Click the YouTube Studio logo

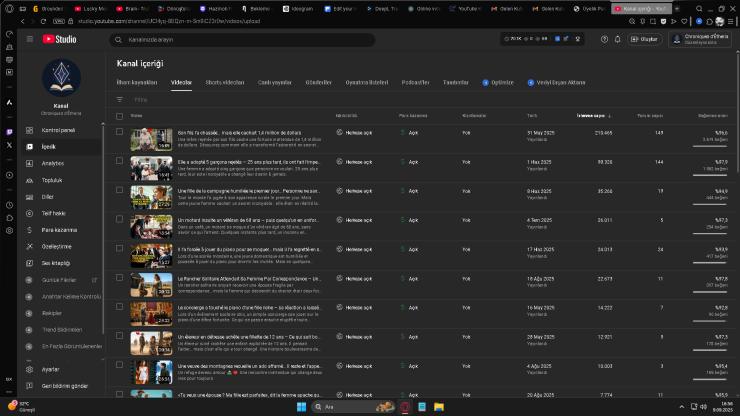click(59, 39)
